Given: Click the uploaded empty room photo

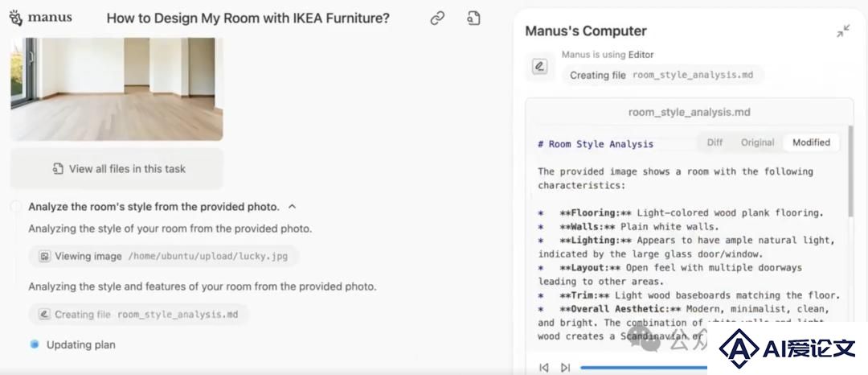Looking at the screenshot, I should pyautogui.click(x=117, y=89).
